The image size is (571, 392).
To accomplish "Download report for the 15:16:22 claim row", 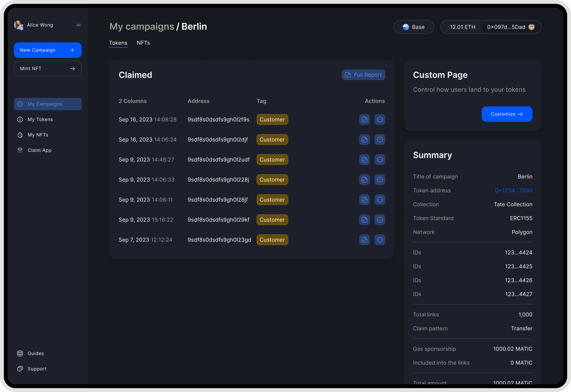I will (364, 220).
